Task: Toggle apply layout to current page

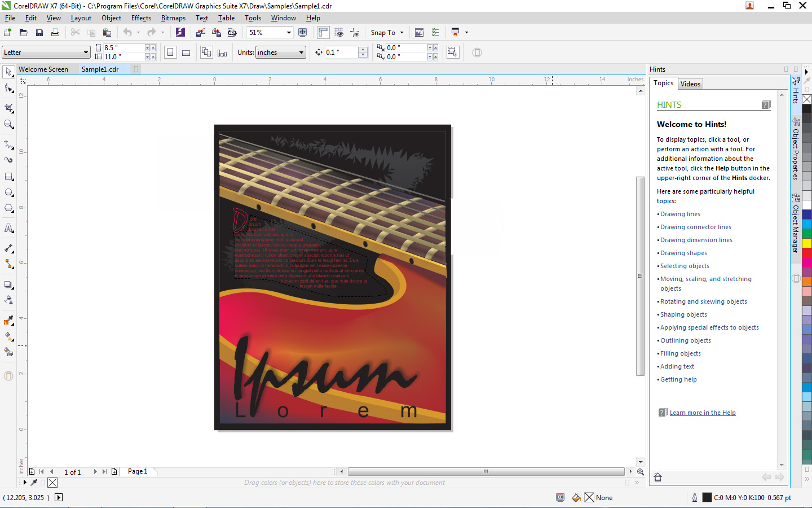Action: pyautogui.click(x=222, y=52)
